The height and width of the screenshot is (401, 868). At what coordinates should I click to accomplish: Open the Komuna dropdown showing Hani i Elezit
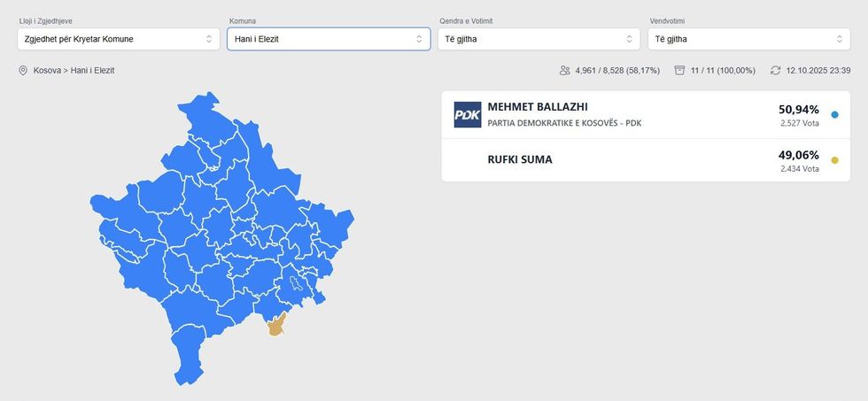click(x=329, y=39)
